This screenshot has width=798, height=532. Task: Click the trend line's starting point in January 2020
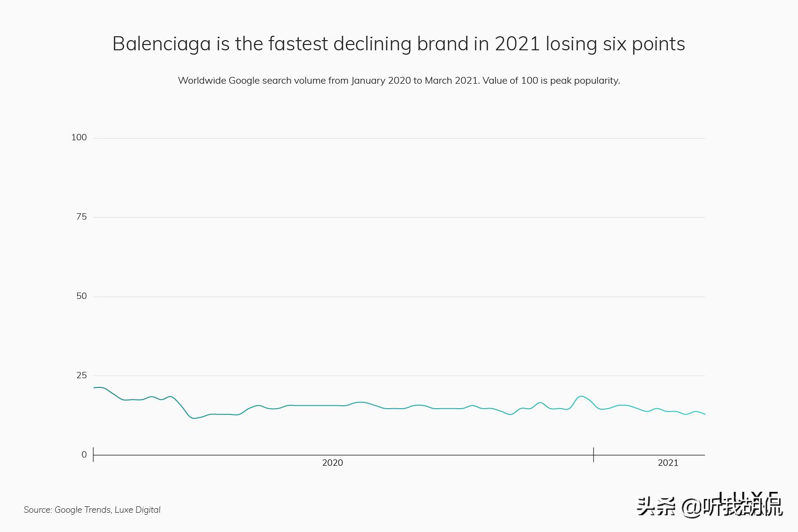pyautogui.click(x=94, y=388)
